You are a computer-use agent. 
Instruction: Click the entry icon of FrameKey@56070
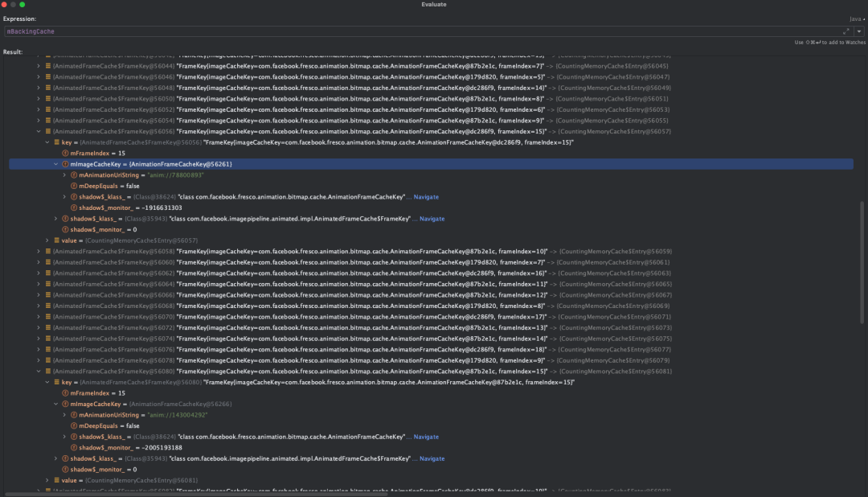tap(48, 317)
